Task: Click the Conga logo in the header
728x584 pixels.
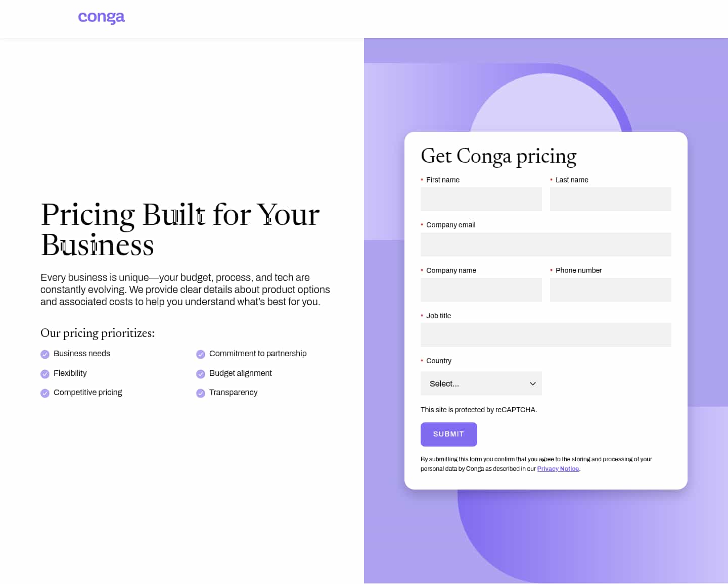Action: pyautogui.click(x=101, y=17)
